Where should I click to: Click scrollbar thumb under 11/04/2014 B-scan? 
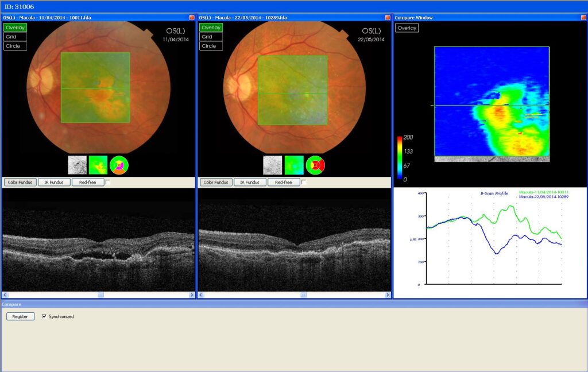(x=100, y=295)
